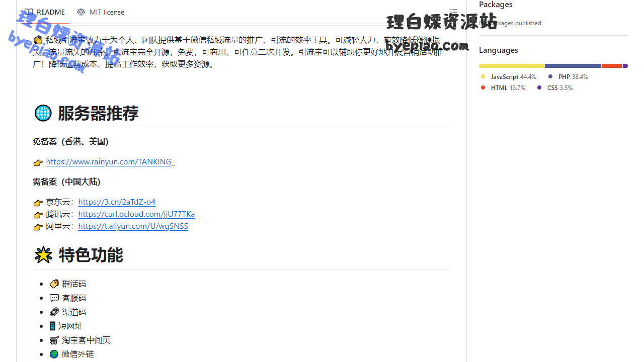Click the MIT license scale icon

(81, 12)
